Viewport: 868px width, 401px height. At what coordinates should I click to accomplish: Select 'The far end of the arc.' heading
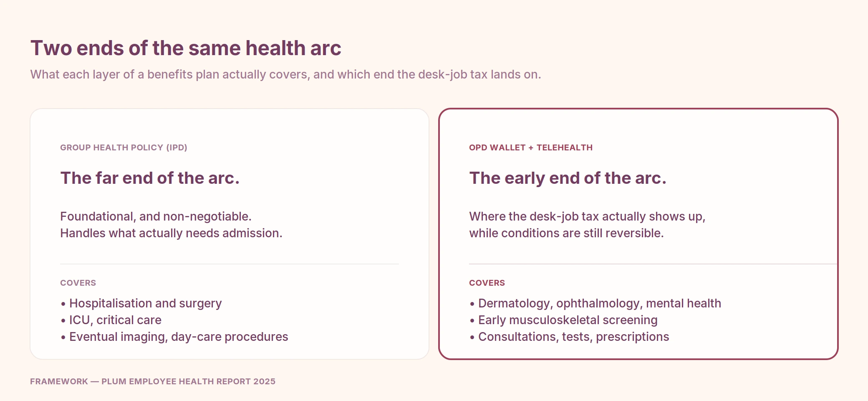point(150,178)
